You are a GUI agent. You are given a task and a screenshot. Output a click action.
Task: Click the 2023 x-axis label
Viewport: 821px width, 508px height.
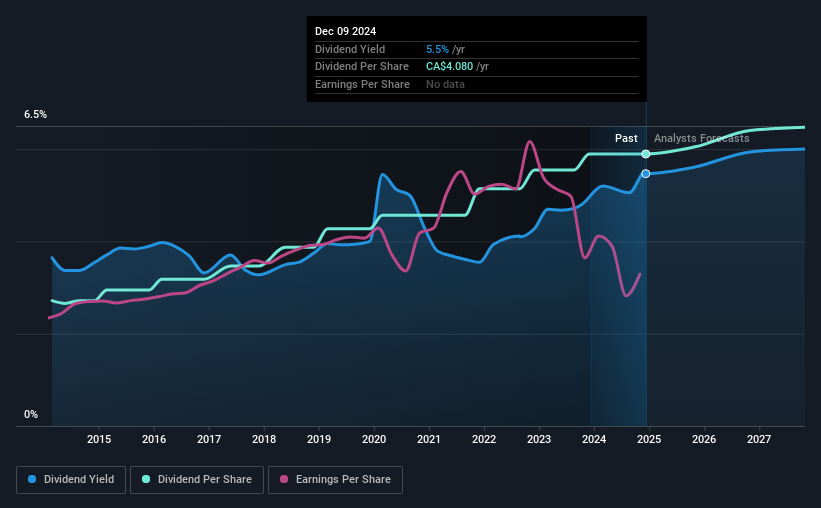[x=539, y=439]
